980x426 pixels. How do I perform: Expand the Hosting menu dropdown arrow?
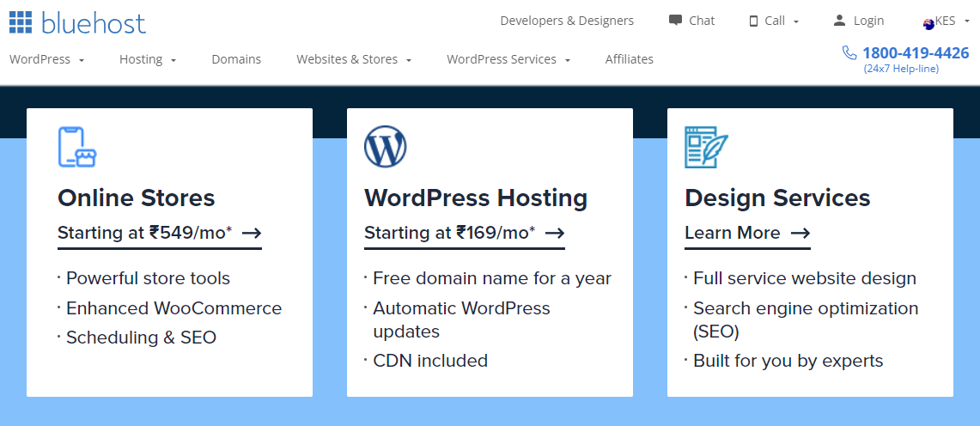click(173, 61)
